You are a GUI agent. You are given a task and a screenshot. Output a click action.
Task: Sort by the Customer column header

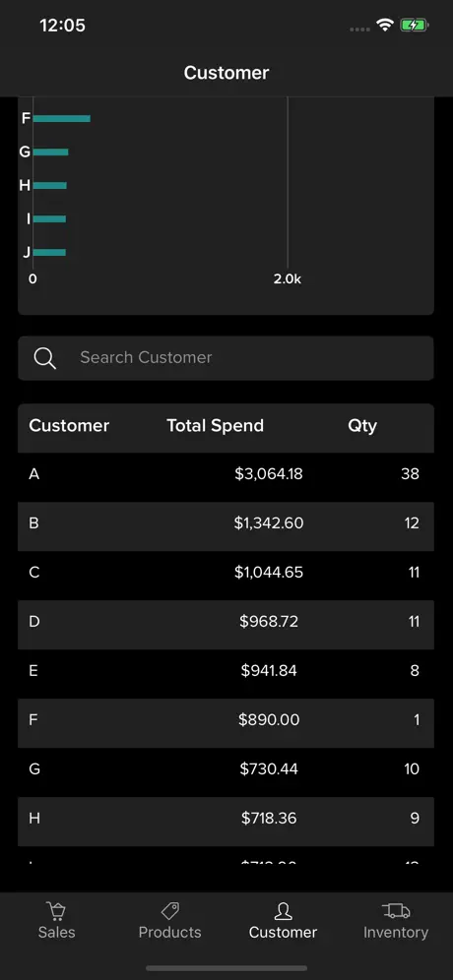coord(69,426)
